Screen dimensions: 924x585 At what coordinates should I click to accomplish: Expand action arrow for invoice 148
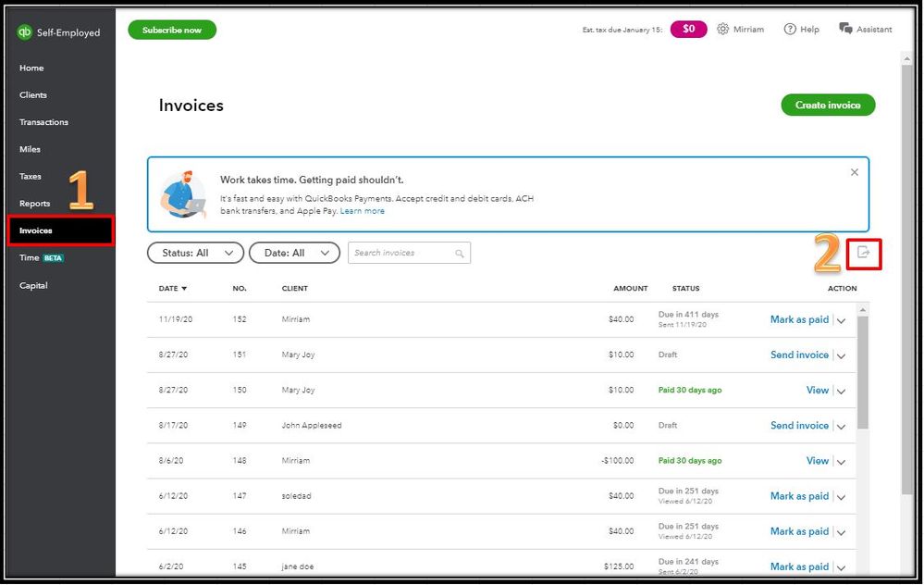click(x=842, y=462)
